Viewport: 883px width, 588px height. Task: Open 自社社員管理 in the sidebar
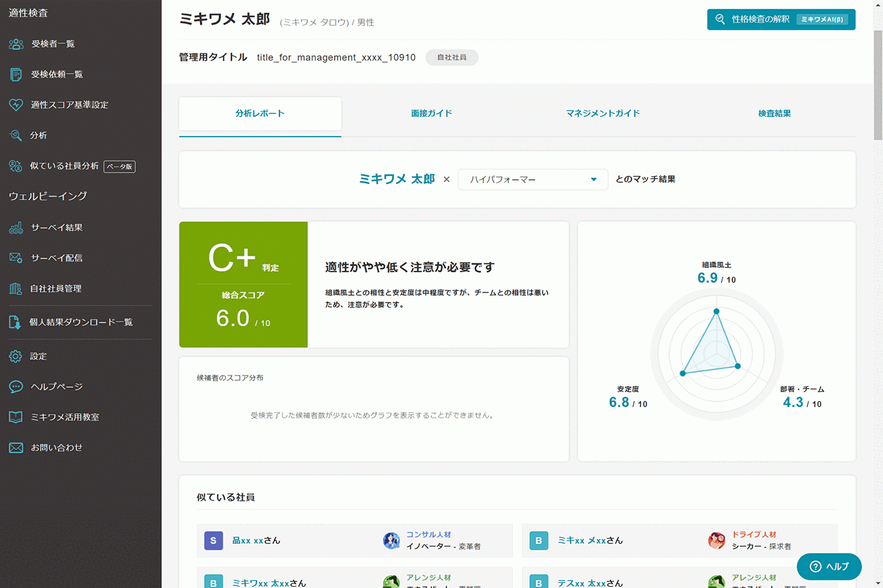pyautogui.click(x=56, y=289)
